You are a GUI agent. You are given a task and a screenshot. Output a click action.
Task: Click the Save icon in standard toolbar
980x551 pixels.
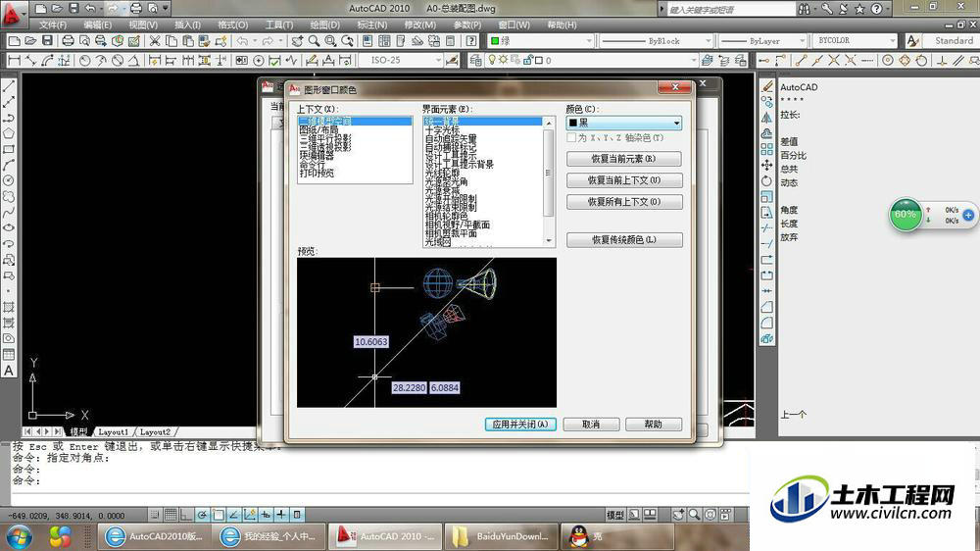tap(47, 40)
